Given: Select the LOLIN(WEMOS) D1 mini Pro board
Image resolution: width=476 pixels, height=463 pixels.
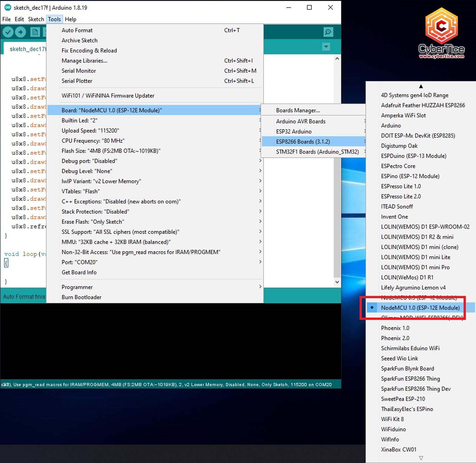Looking at the screenshot, I should pyautogui.click(x=415, y=267).
